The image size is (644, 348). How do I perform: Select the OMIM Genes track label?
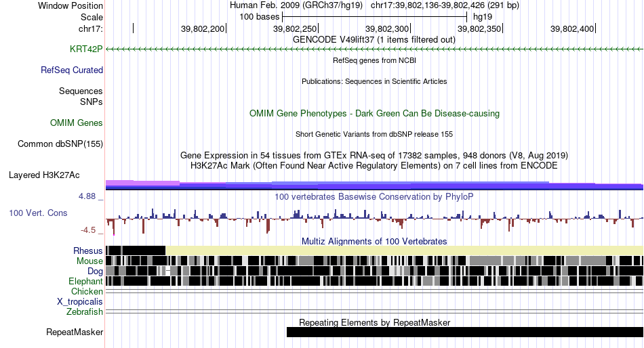coord(76,123)
